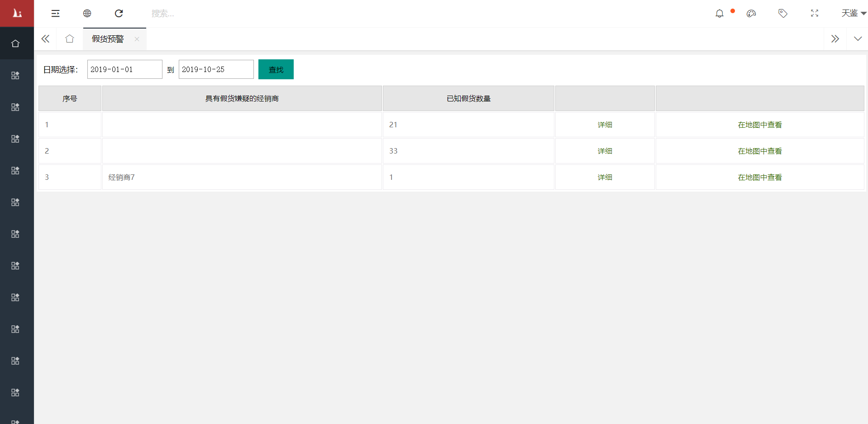Open the globe website icon
Screen dimensions: 868x424
(87, 14)
